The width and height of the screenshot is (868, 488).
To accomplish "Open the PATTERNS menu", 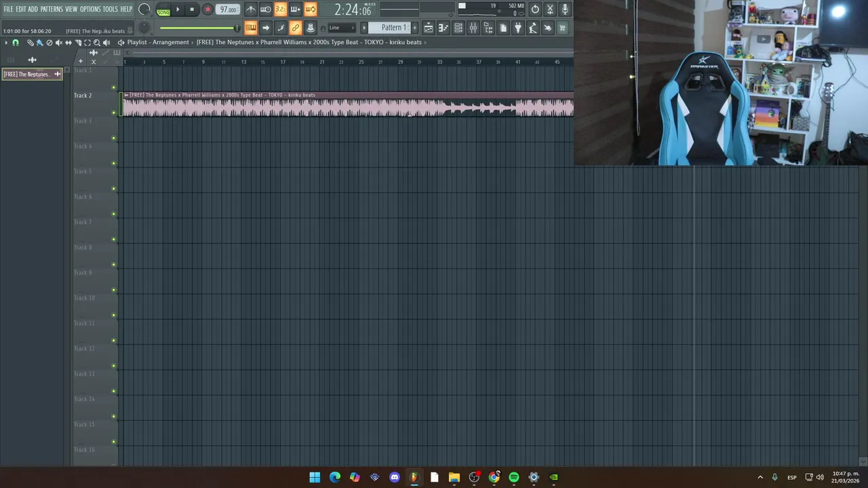I will [x=52, y=9].
